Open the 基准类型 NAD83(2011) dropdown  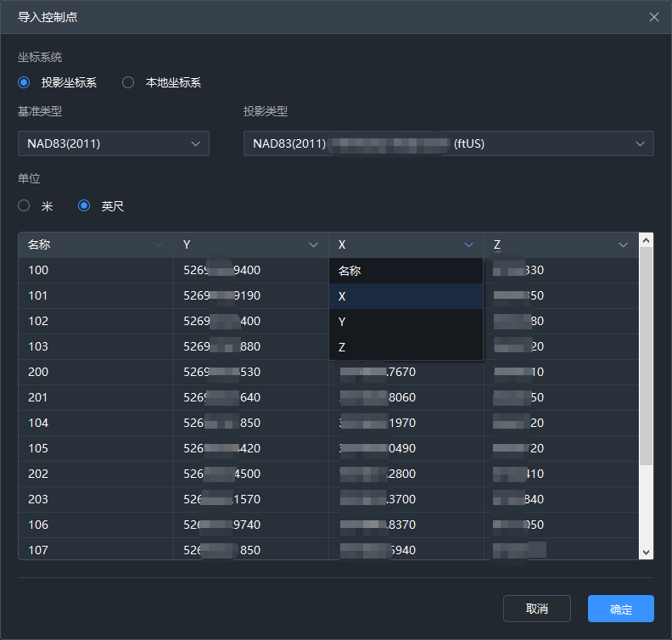point(113,143)
